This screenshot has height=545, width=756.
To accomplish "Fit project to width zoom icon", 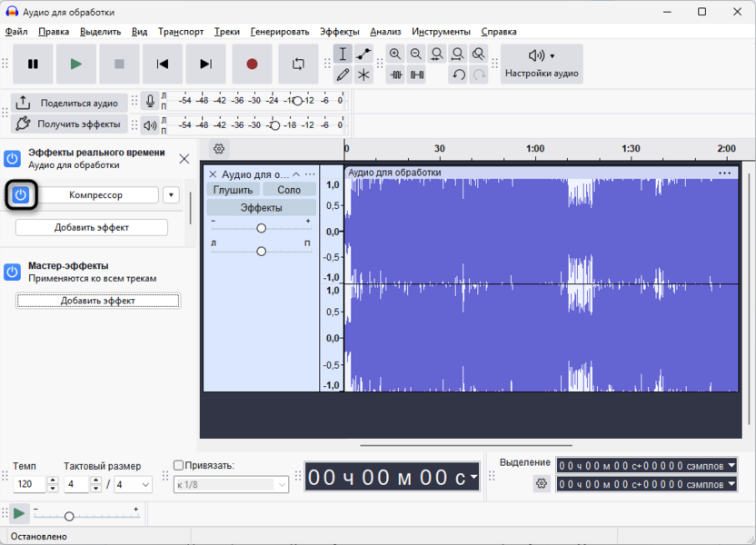I will tap(458, 54).
